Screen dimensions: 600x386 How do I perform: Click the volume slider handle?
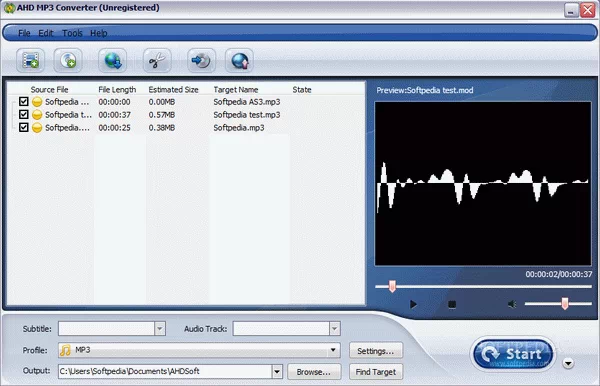pyautogui.click(x=565, y=303)
